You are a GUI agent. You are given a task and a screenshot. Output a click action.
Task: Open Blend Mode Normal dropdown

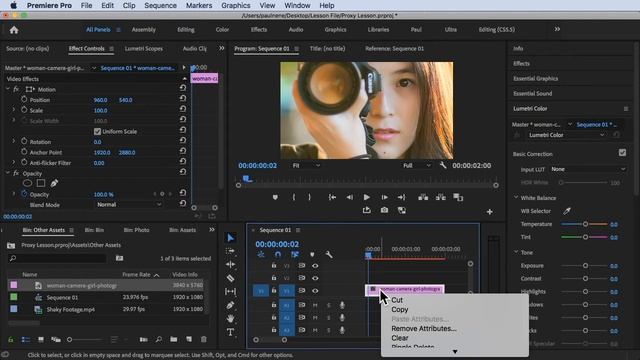129,204
